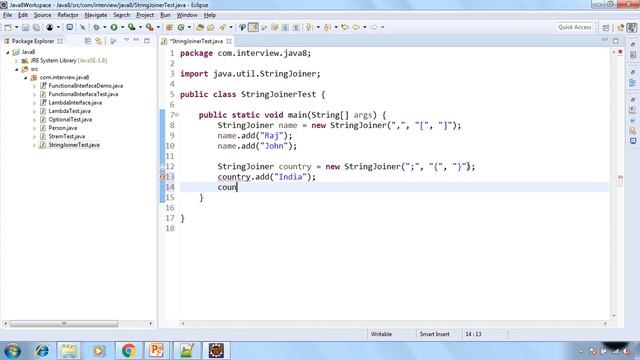Toggle Smart Insert mode in status bar
640x360 pixels.
coord(434,334)
